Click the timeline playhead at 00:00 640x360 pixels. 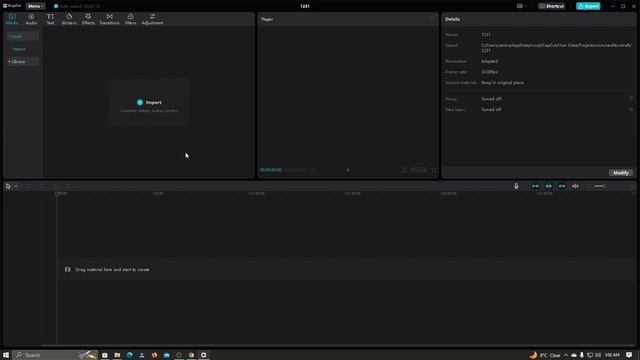[x=57, y=193]
